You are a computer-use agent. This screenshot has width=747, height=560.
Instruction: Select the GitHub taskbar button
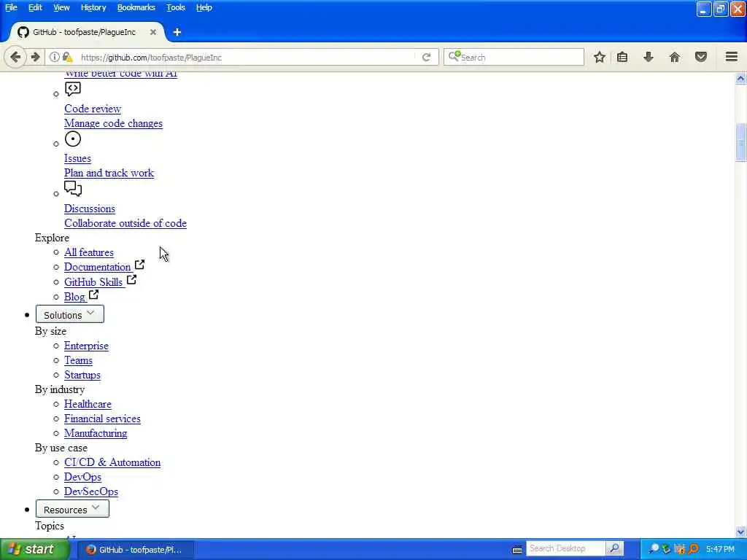pyautogui.click(x=135, y=550)
